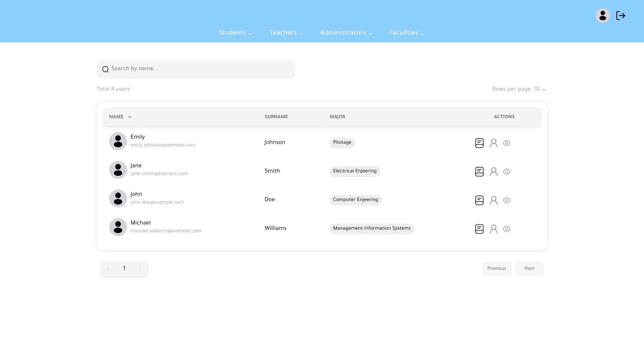Image resolution: width=644 pixels, height=351 pixels.
Task: Open the document icon for Michael Williams
Action: (x=479, y=229)
